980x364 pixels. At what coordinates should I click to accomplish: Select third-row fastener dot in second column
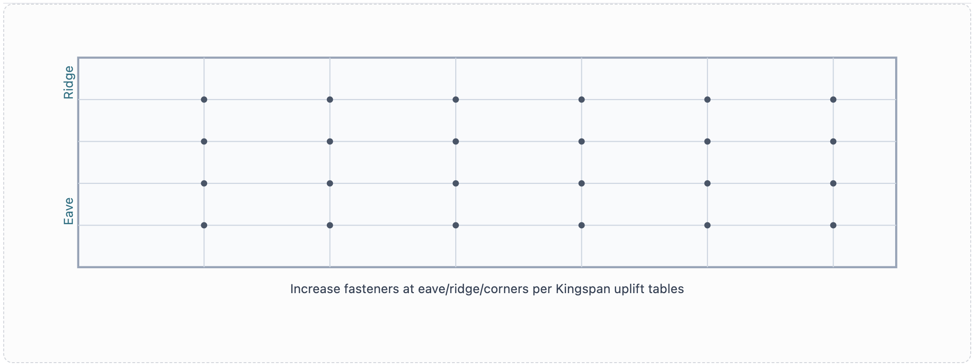330,183
